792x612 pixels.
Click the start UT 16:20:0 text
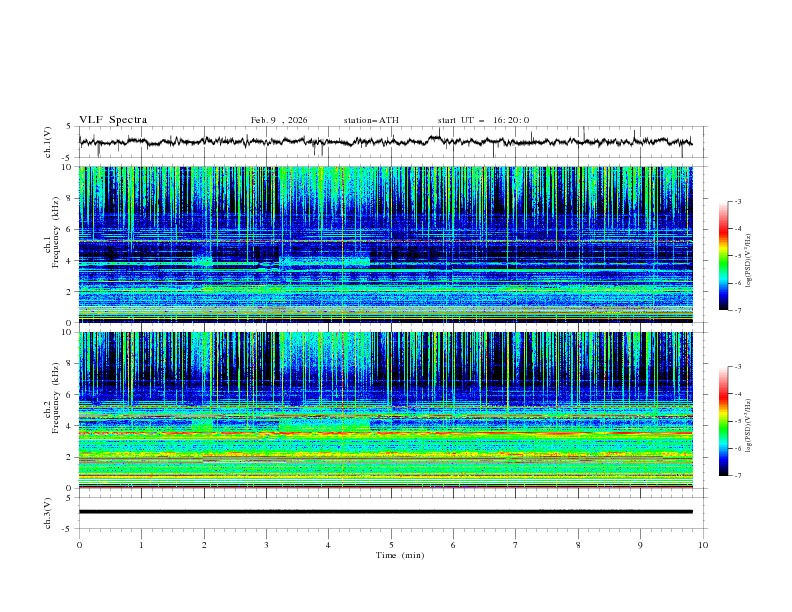point(483,120)
